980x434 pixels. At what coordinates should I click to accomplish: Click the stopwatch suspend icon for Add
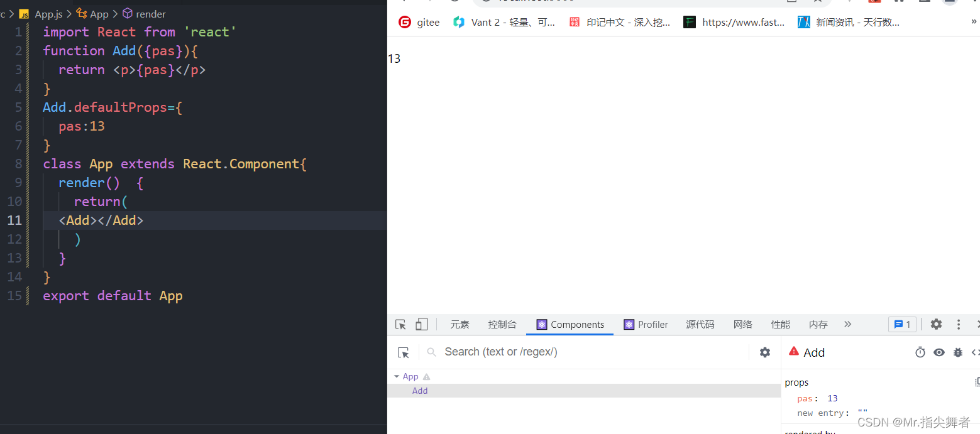[920, 352]
